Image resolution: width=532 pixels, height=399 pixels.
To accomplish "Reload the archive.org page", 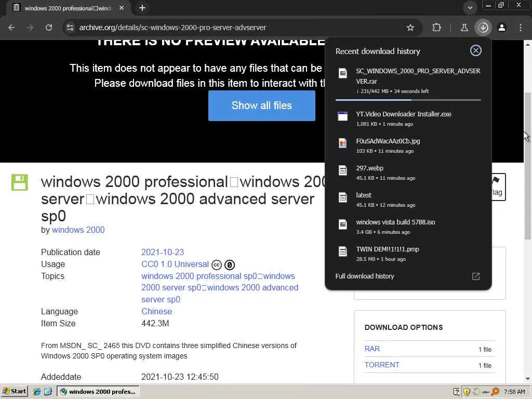I will (x=49, y=28).
